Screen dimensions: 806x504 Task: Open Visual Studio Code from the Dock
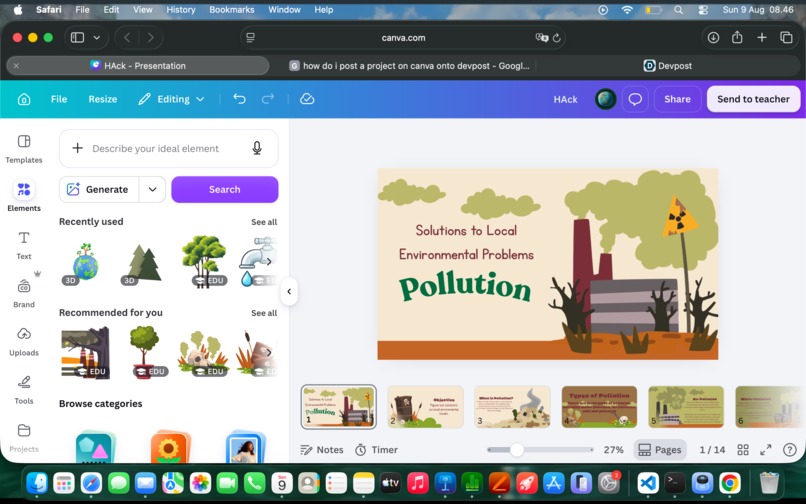point(648,483)
